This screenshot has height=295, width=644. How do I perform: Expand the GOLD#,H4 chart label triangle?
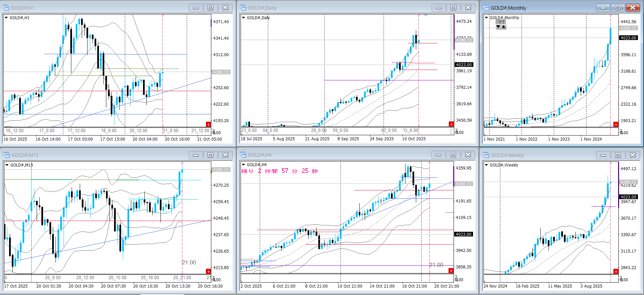[x=244, y=165]
